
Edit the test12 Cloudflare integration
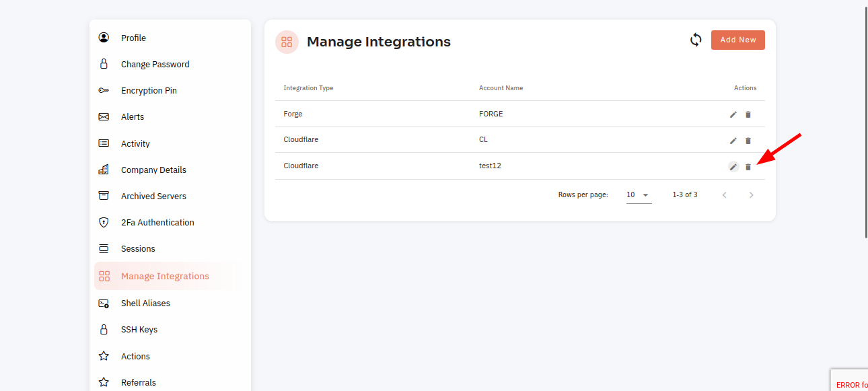733,167
